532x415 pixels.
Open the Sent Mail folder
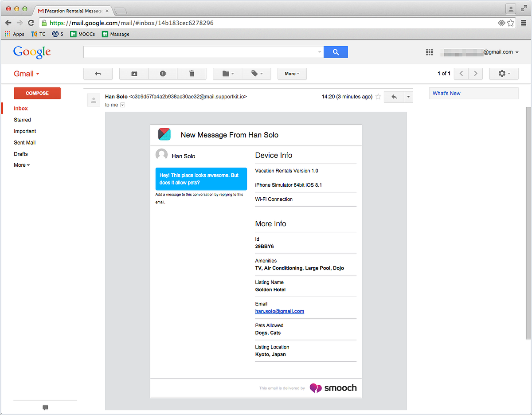(x=24, y=143)
